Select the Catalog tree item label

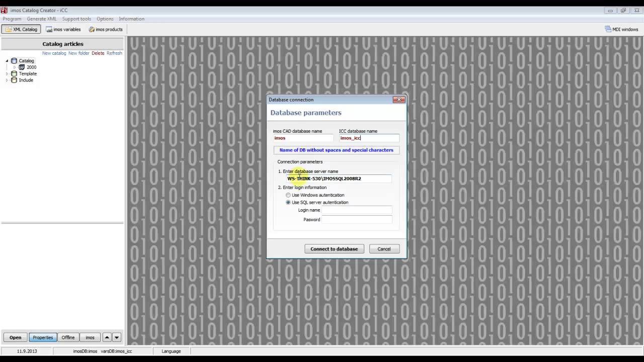(26, 61)
